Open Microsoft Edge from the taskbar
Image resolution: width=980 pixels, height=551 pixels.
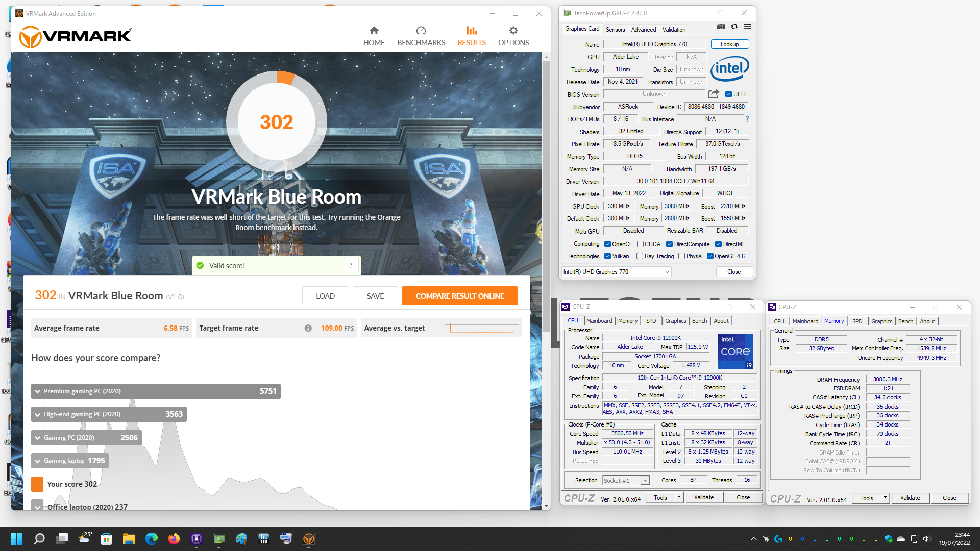[152, 539]
